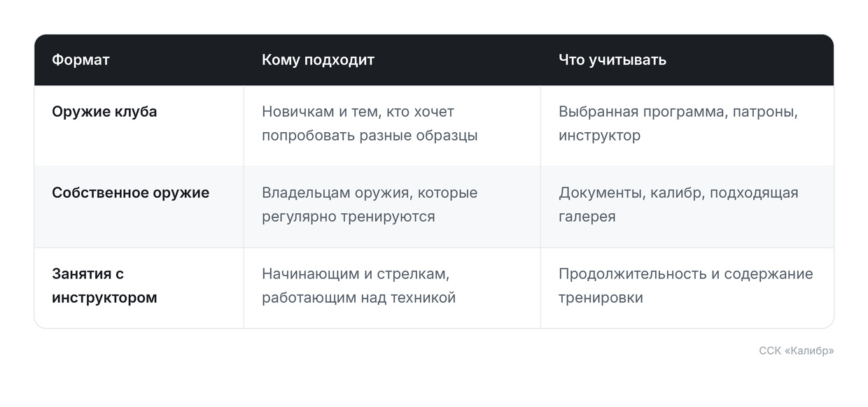Select the "Собственное оружие" row title

[x=130, y=193]
